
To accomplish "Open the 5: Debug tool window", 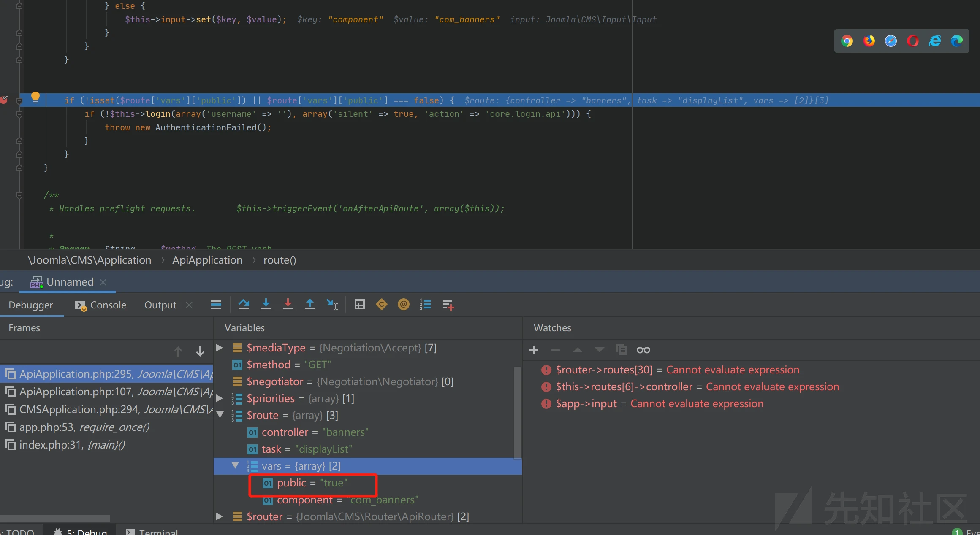I will pyautogui.click(x=80, y=532).
